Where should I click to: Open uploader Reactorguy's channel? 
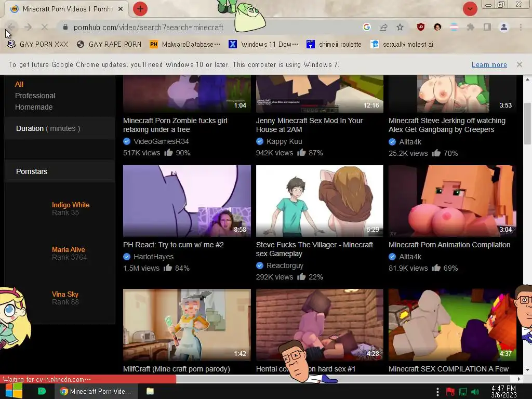click(x=285, y=265)
